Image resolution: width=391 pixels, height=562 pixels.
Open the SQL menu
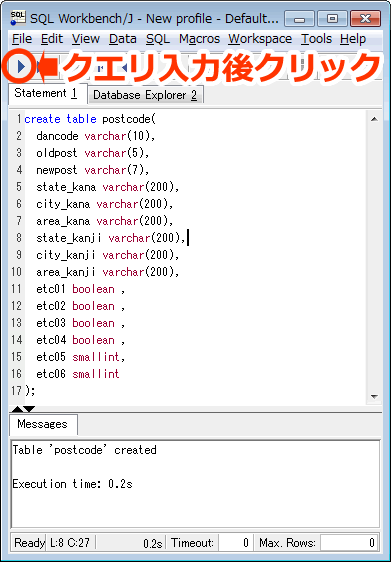coord(158,39)
